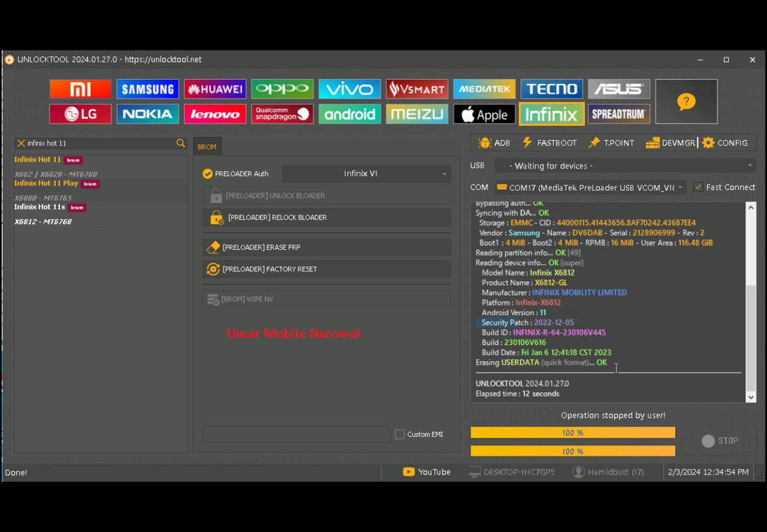Click the log scrollbar down arrow
This screenshot has height=532, width=767.
(x=751, y=398)
